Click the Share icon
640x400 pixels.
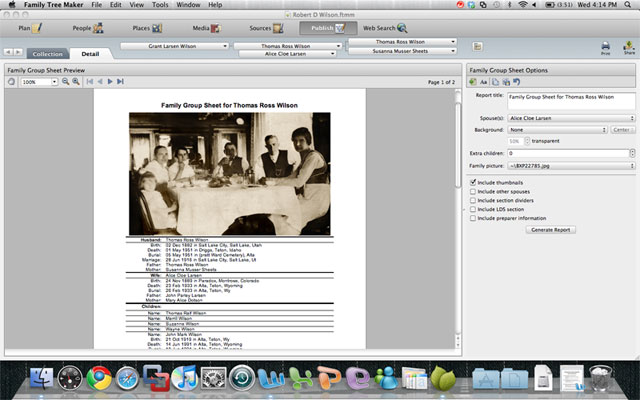628,47
